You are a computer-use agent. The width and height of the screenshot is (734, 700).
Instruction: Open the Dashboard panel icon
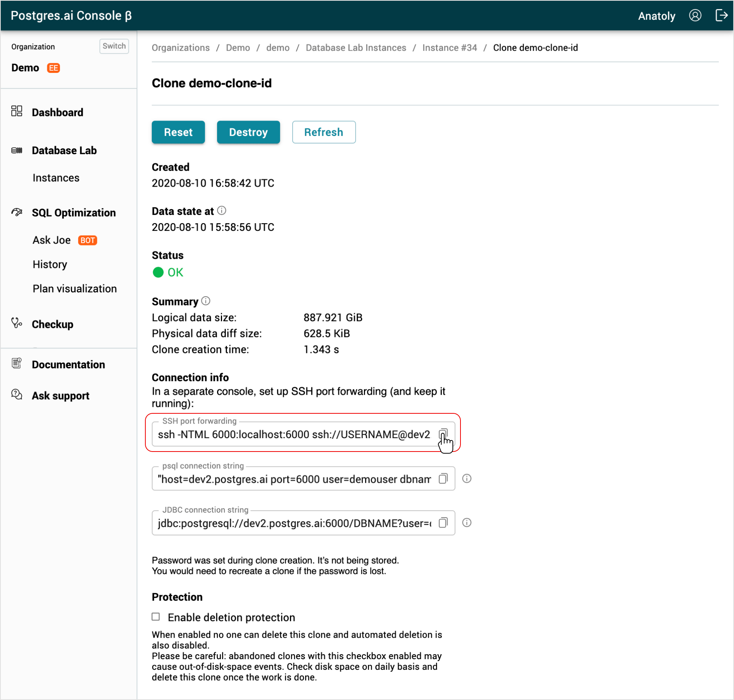17,111
